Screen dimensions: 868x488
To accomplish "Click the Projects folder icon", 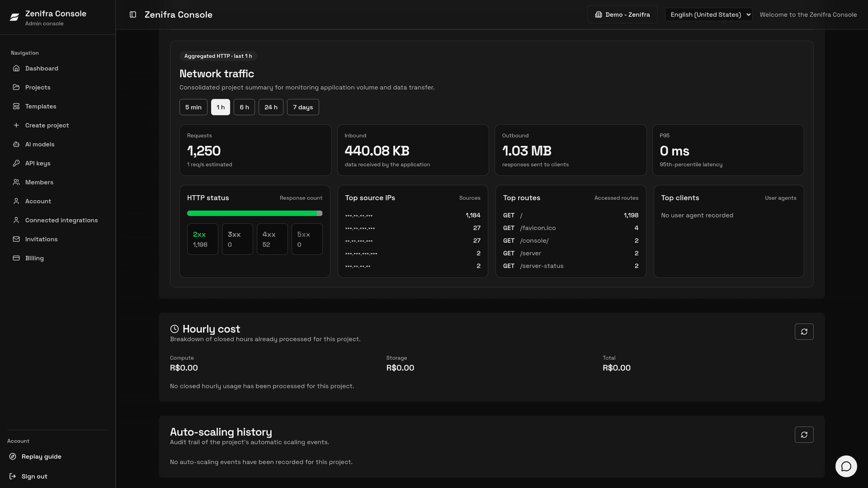I will click(16, 87).
